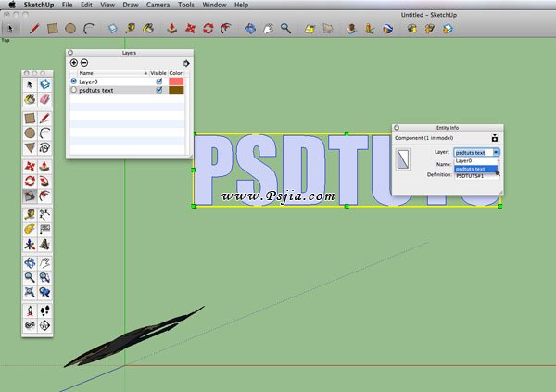
Task: Click the Add Layer plus icon
Action: point(74,63)
